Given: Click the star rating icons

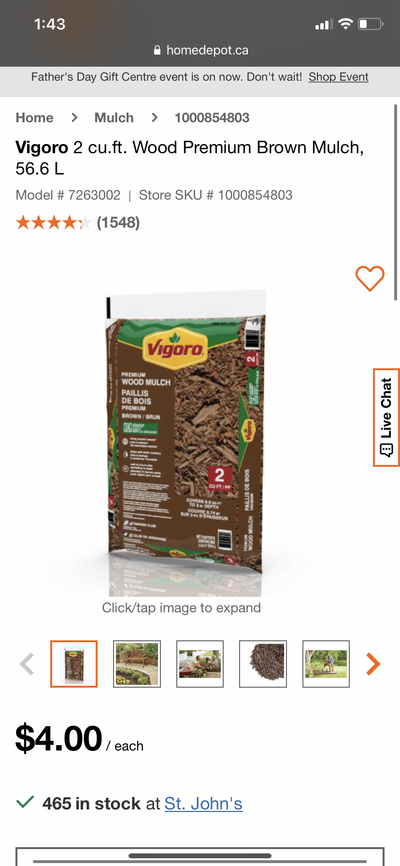Looking at the screenshot, I should [53, 223].
